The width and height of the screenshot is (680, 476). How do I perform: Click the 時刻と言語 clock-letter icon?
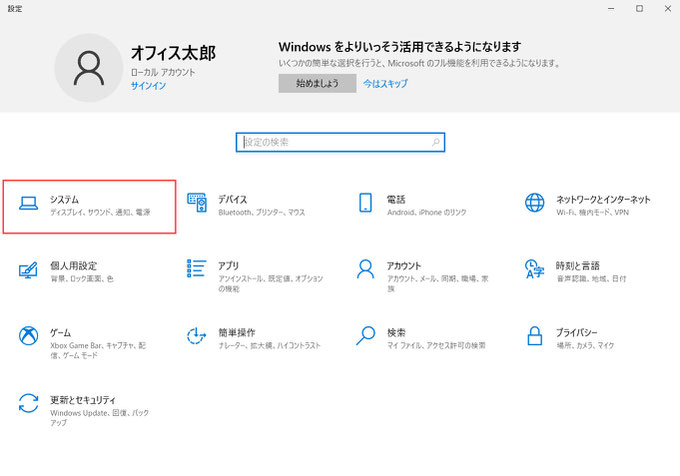(534, 269)
